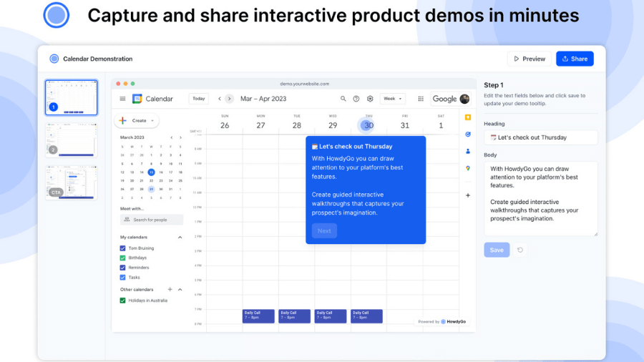Select step 2 slide thumbnail
The height and width of the screenshot is (362, 644).
point(72,140)
